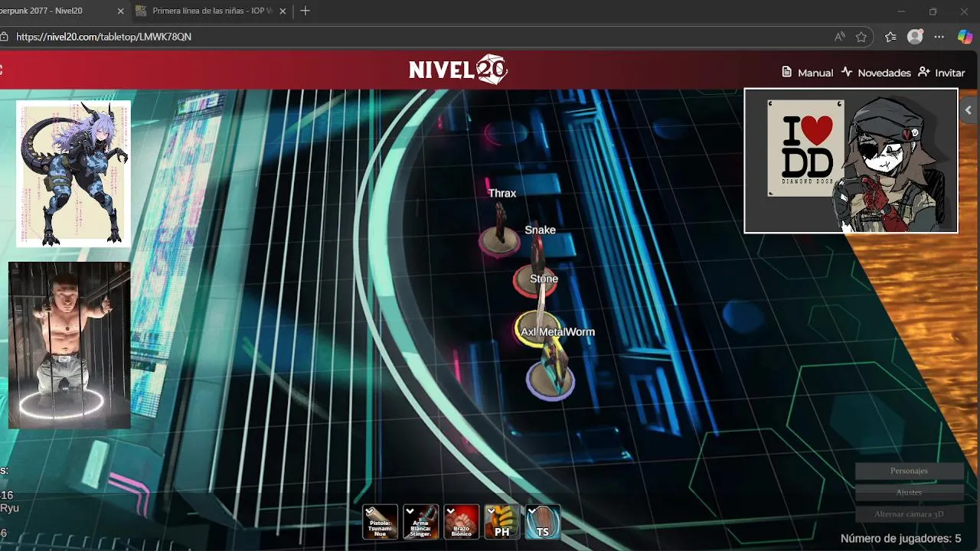Open the browser profile avatar

pyautogui.click(x=915, y=37)
